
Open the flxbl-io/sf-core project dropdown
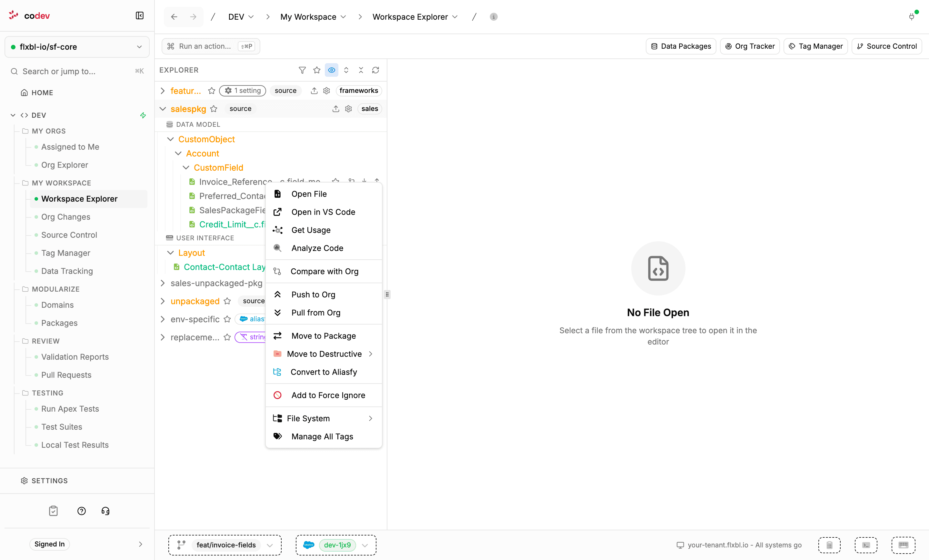tap(77, 47)
